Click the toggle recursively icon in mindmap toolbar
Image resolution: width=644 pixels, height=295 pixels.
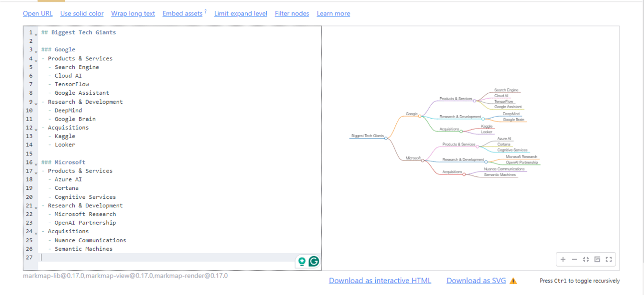[x=597, y=259]
